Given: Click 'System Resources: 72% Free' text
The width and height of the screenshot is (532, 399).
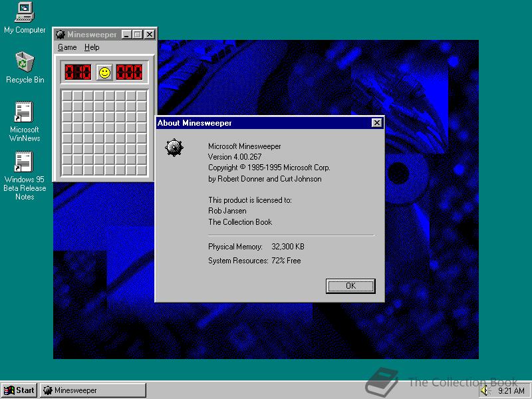Looking at the screenshot, I should 255,261.
